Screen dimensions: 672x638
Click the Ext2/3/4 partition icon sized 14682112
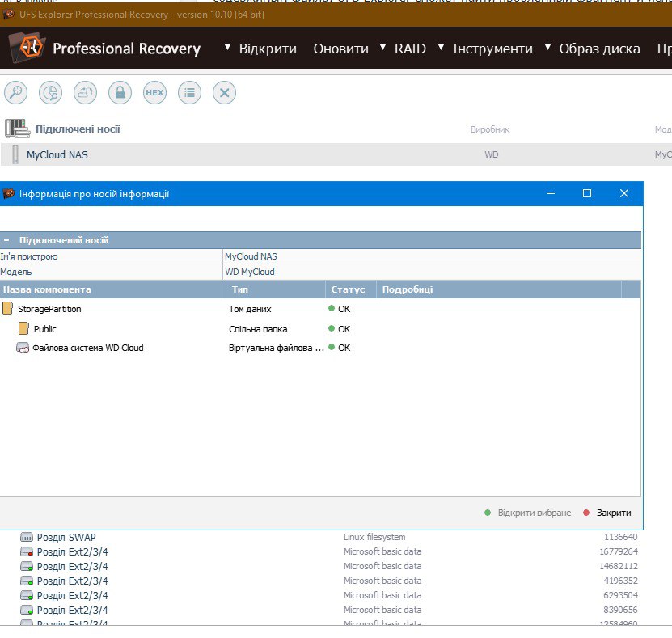point(27,567)
